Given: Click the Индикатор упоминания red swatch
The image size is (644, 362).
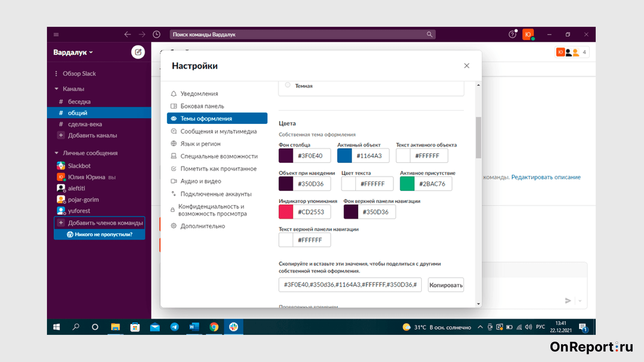Looking at the screenshot, I should [x=286, y=212].
